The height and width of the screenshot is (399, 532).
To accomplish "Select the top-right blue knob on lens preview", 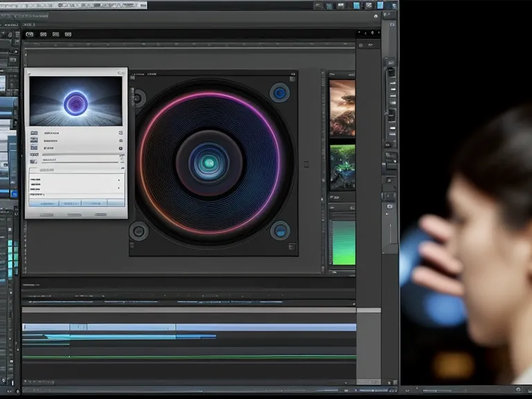I will pyautogui.click(x=280, y=93).
